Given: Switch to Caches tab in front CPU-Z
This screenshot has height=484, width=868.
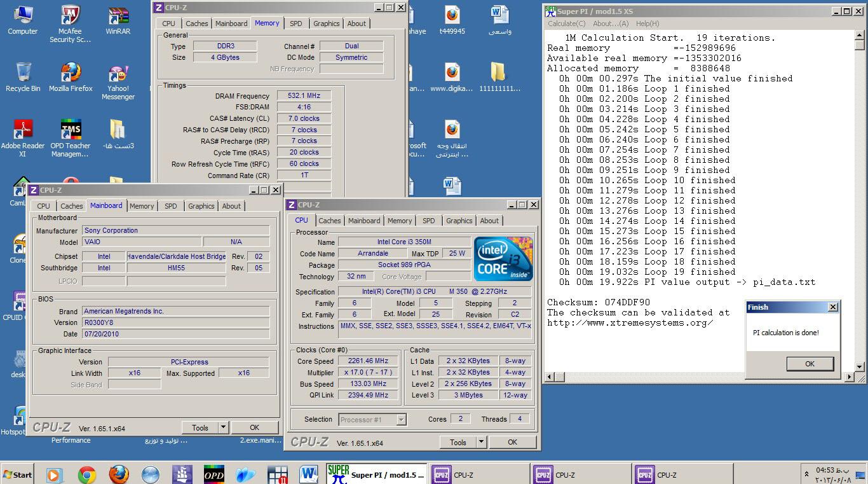Looking at the screenshot, I should point(329,221).
